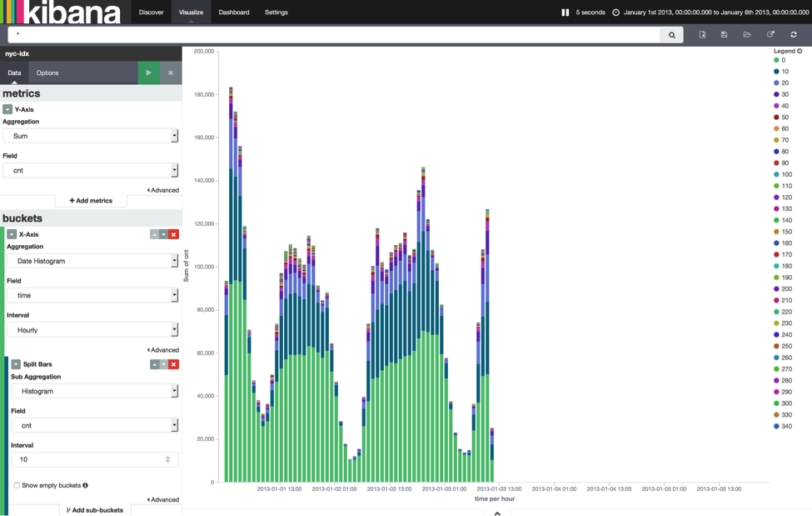812x516 pixels.
Task: Click the Interval input field with value 10
Action: click(95, 459)
